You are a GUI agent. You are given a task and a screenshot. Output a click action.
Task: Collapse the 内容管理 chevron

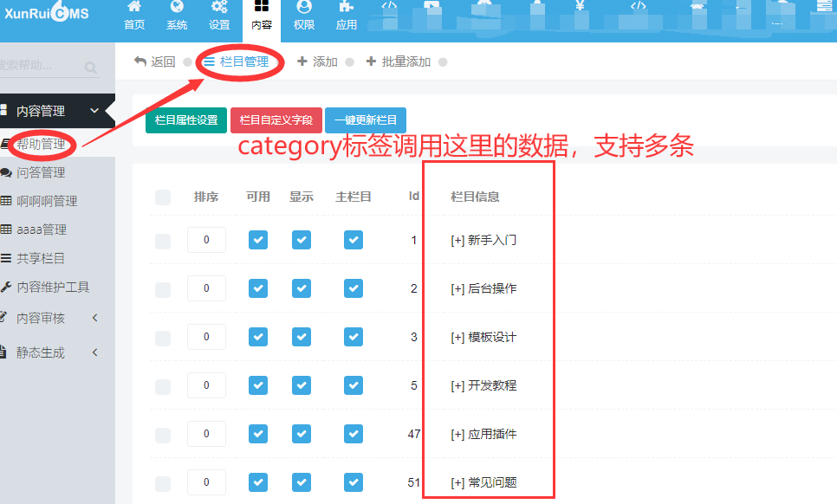click(x=94, y=110)
